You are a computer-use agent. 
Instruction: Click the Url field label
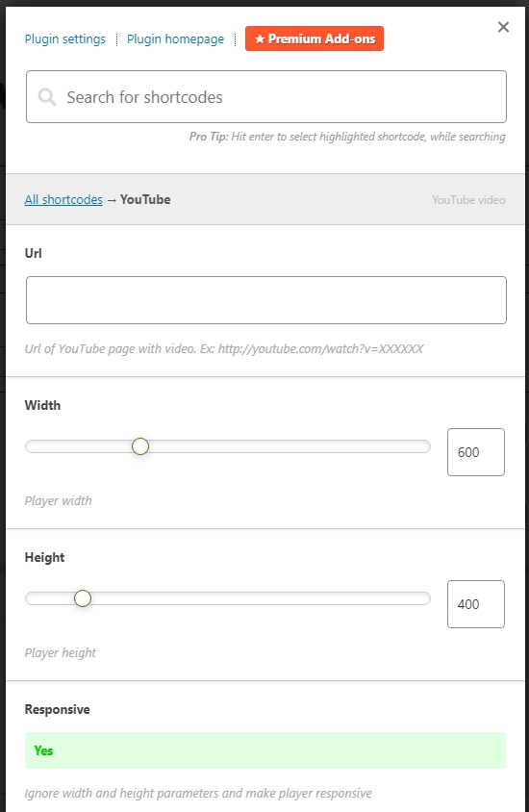[x=33, y=253]
